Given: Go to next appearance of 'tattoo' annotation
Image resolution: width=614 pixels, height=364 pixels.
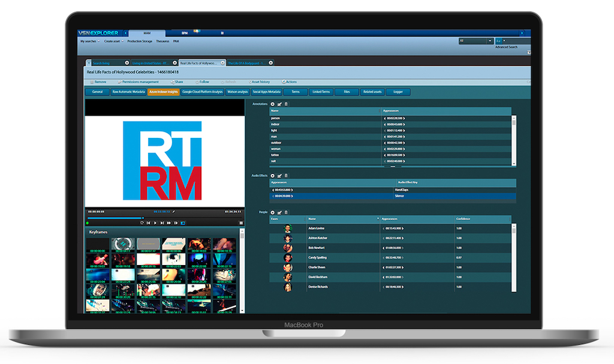Looking at the screenshot, I should (x=404, y=155).
